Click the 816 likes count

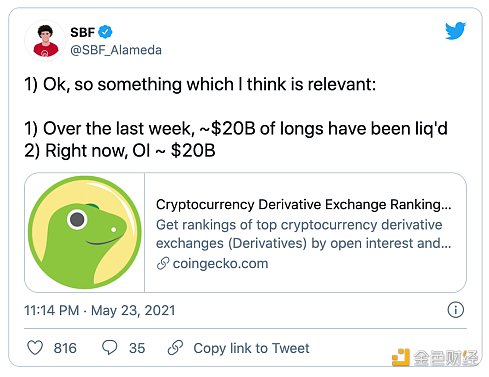[x=65, y=348]
